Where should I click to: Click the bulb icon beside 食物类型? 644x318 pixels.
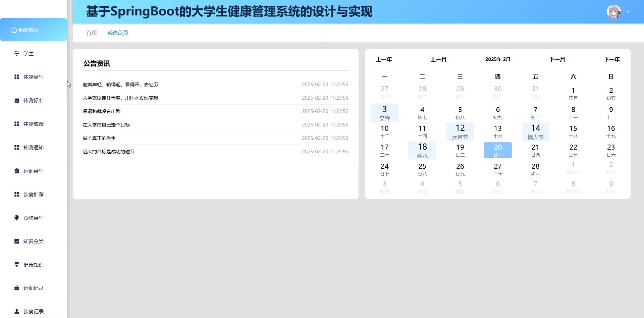pos(17,218)
